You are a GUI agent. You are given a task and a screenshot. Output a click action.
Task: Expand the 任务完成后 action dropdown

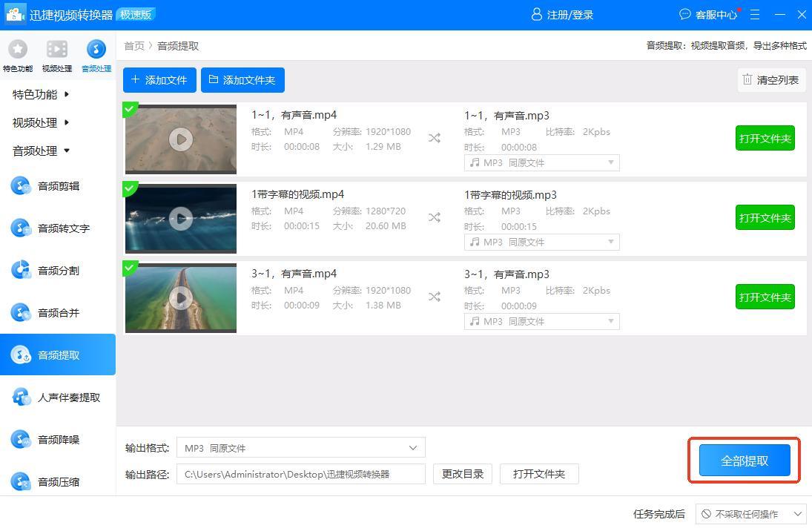coord(750,514)
